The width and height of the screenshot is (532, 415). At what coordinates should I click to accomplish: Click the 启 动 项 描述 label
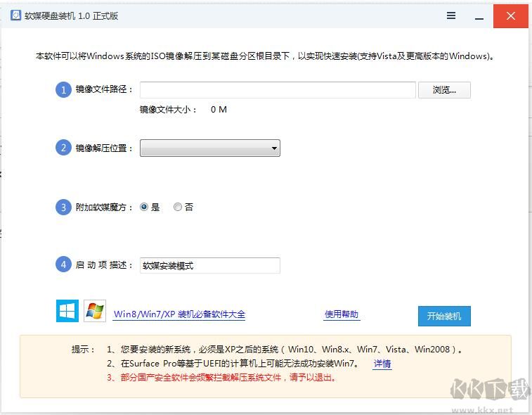(x=103, y=265)
